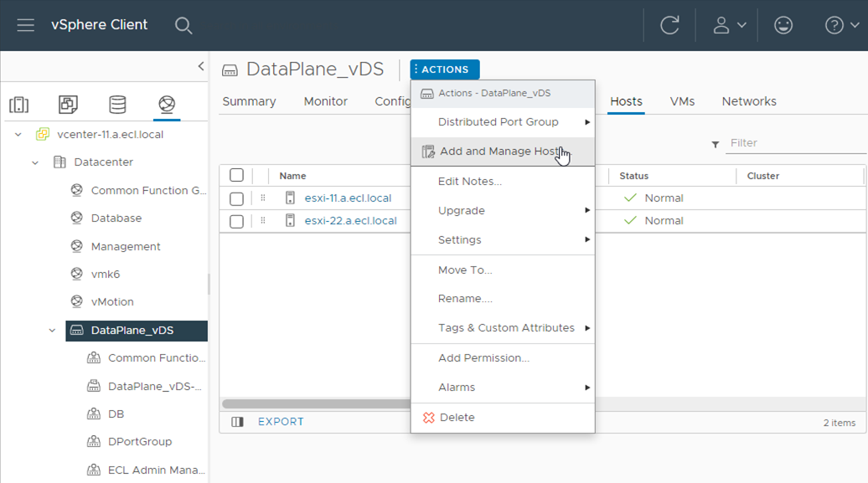This screenshot has height=483, width=868.
Task: Switch to Storage inventory icon
Action: (117, 105)
